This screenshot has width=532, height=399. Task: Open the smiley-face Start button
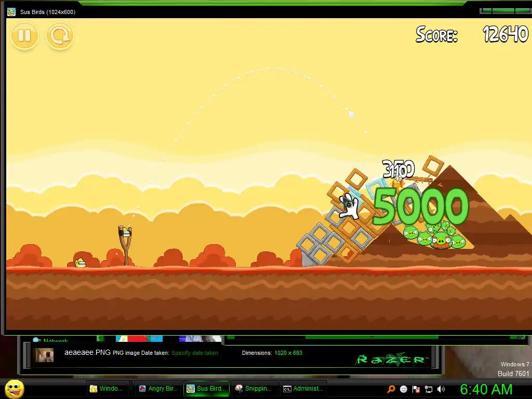[15, 389]
